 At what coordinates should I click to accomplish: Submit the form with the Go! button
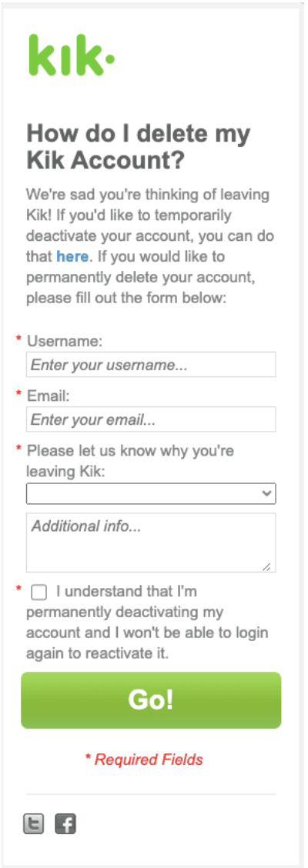[151, 699]
